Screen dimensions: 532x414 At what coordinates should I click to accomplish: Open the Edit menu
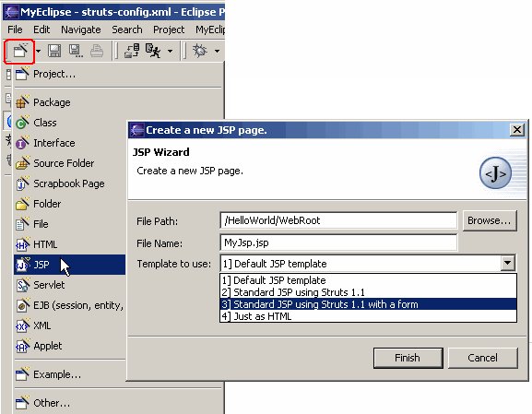[41, 30]
